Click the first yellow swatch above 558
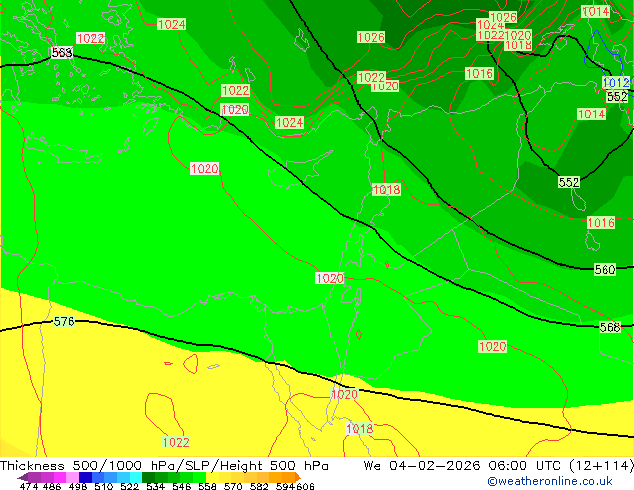The width and height of the screenshot is (634, 490). pos(212,477)
